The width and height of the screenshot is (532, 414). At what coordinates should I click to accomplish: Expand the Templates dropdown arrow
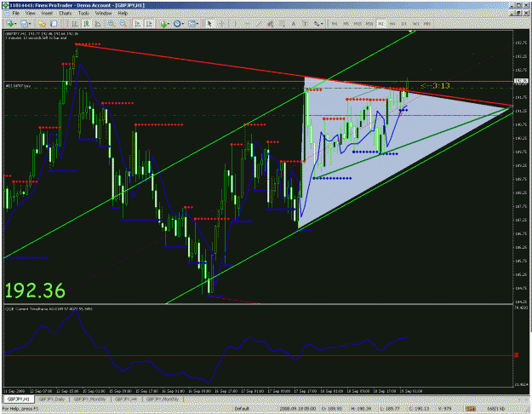pyautogui.click(x=197, y=24)
